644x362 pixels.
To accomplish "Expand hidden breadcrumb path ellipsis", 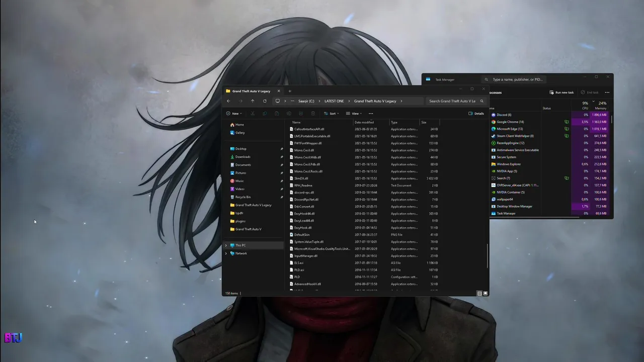I will pyautogui.click(x=292, y=101).
